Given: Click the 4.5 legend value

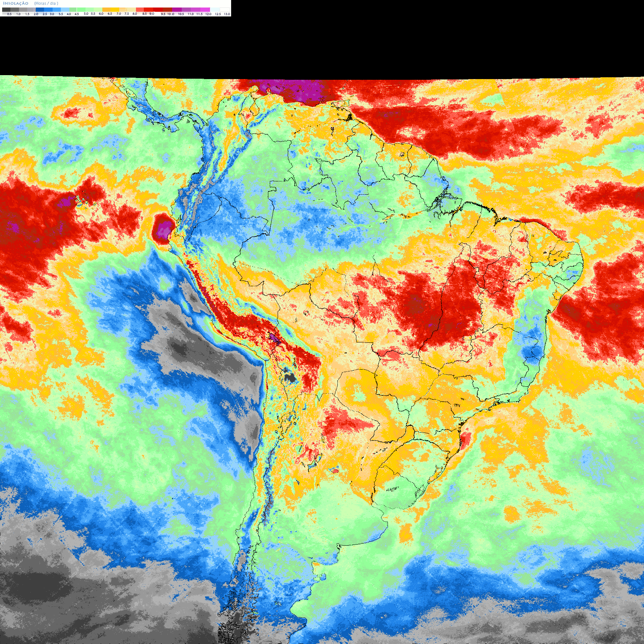Looking at the screenshot, I should click(x=77, y=14).
